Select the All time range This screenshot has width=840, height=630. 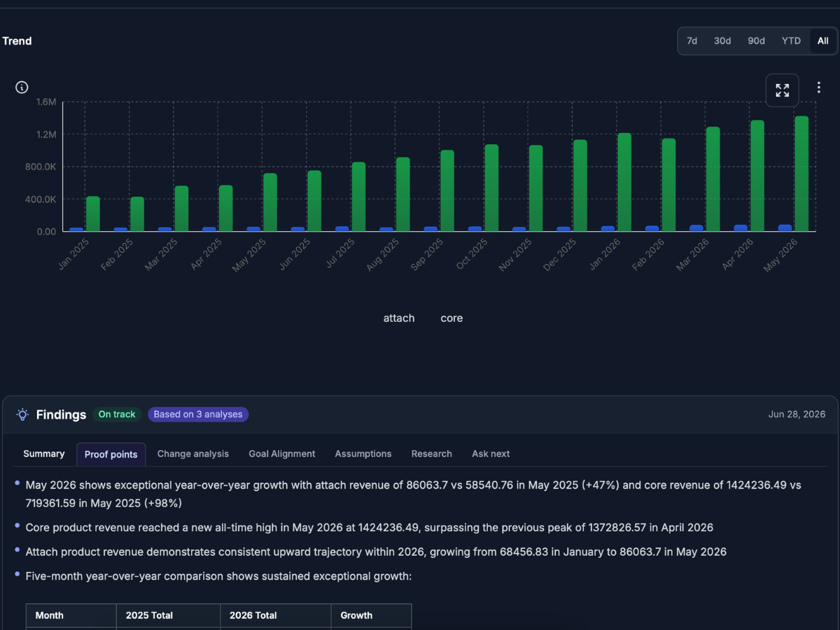pos(823,41)
